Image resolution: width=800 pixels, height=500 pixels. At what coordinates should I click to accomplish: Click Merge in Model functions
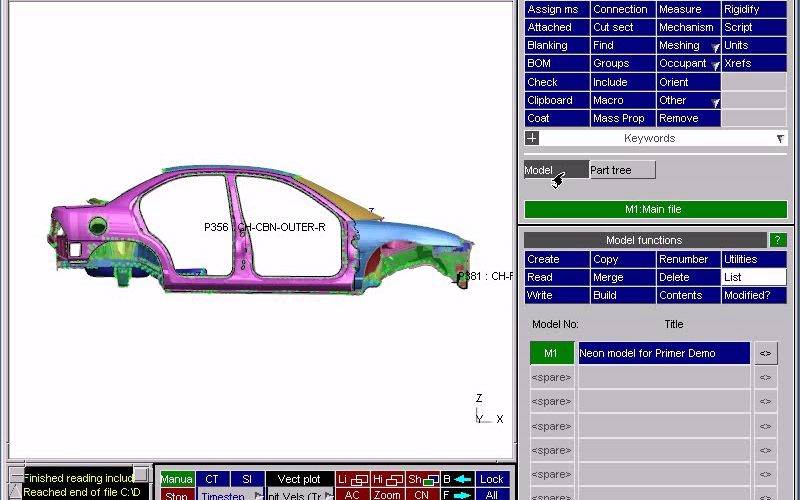click(x=622, y=277)
